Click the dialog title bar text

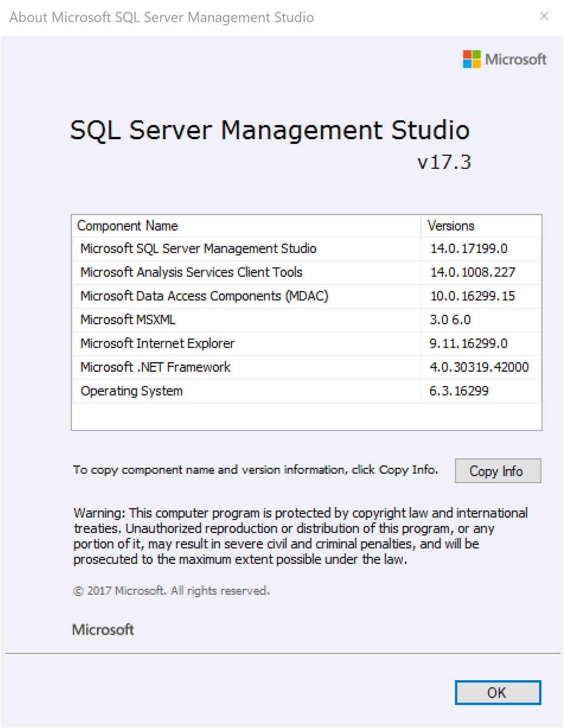(x=161, y=17)
